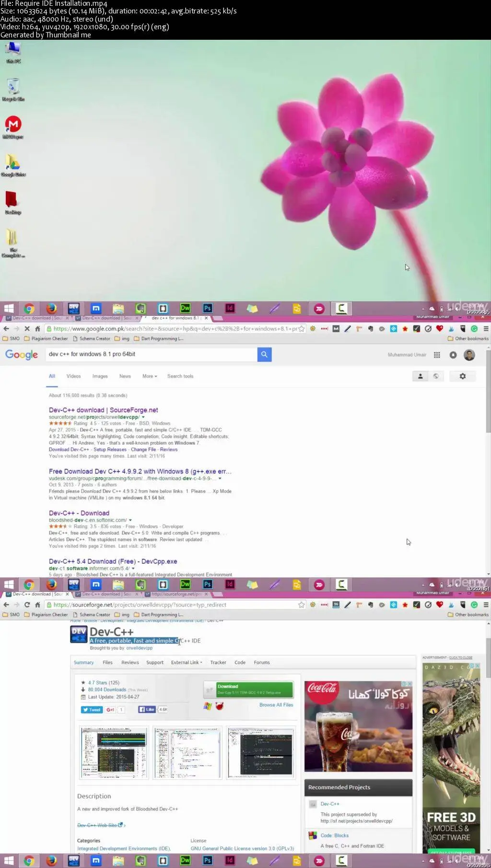Click Start button beneath the flower wallpaper
Screen dimensions: 491x868
[9, 308]
